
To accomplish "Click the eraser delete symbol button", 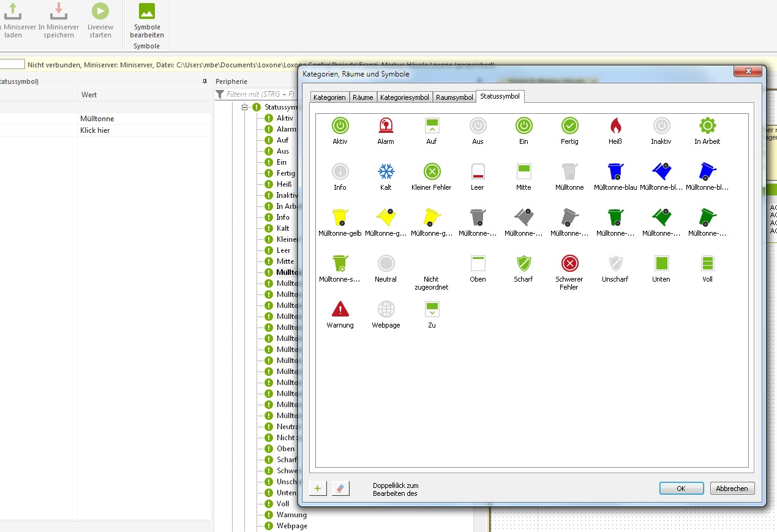I will coord(340,488).
